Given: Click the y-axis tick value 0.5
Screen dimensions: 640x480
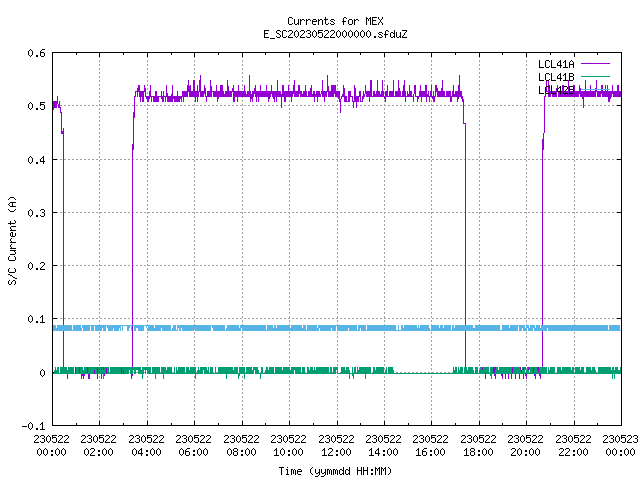Looking at the screenshot, I should click(x=36, y=106).
